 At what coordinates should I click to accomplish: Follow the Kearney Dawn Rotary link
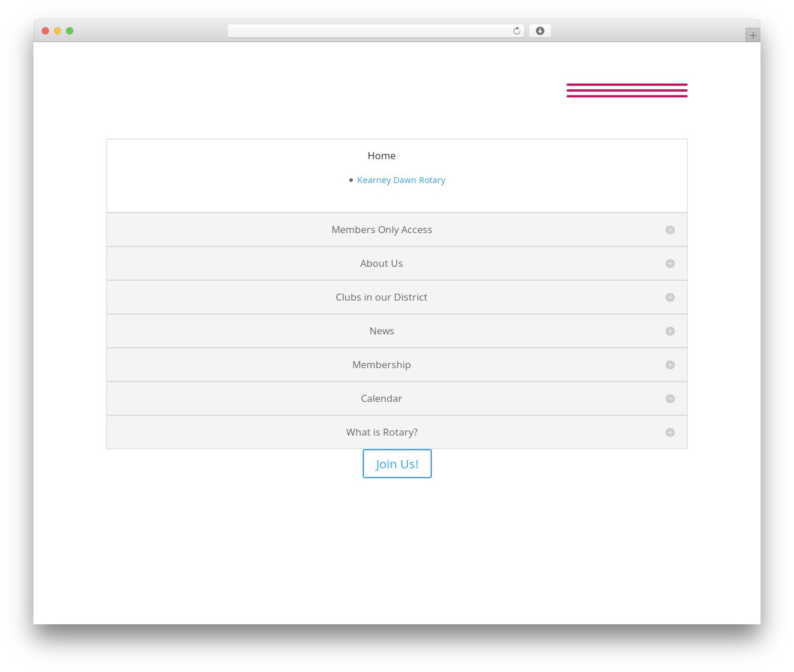click(401, 180)
